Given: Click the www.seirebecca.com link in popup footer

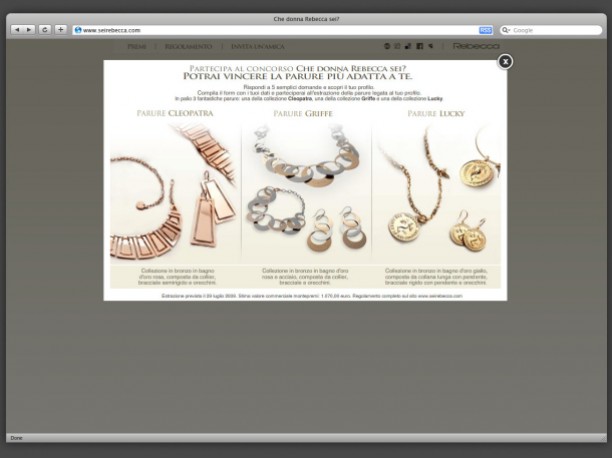Looking at the screenshot, I should pyautogui.click(x=440, y=296).
